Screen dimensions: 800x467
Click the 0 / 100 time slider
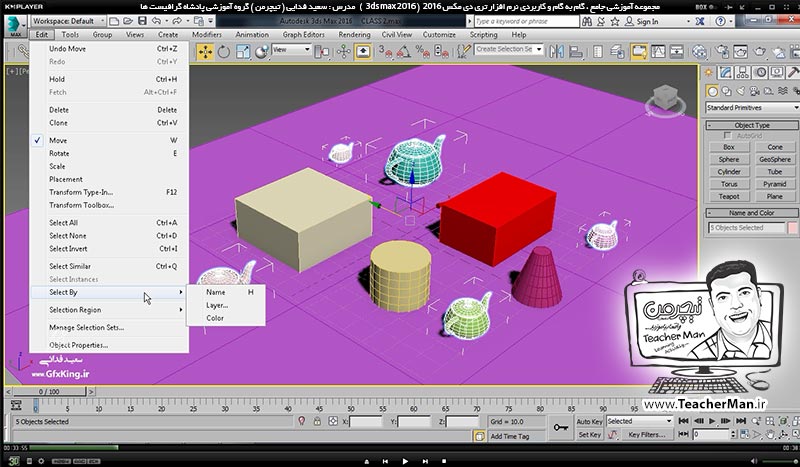click(x=49, y=391)
